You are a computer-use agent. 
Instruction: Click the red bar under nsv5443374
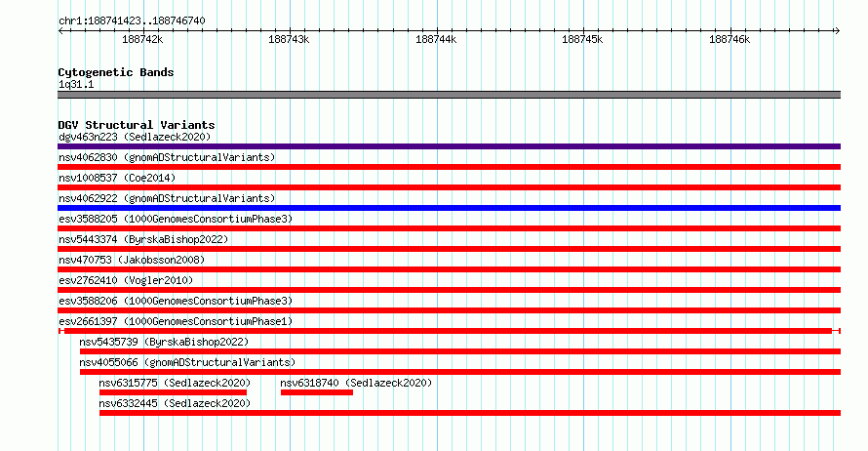(449, 249)
